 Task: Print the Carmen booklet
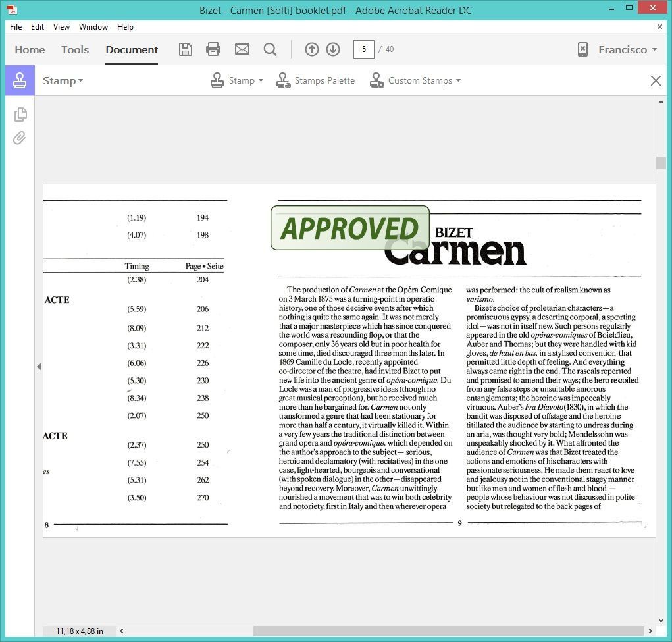[x=213, y=49]
